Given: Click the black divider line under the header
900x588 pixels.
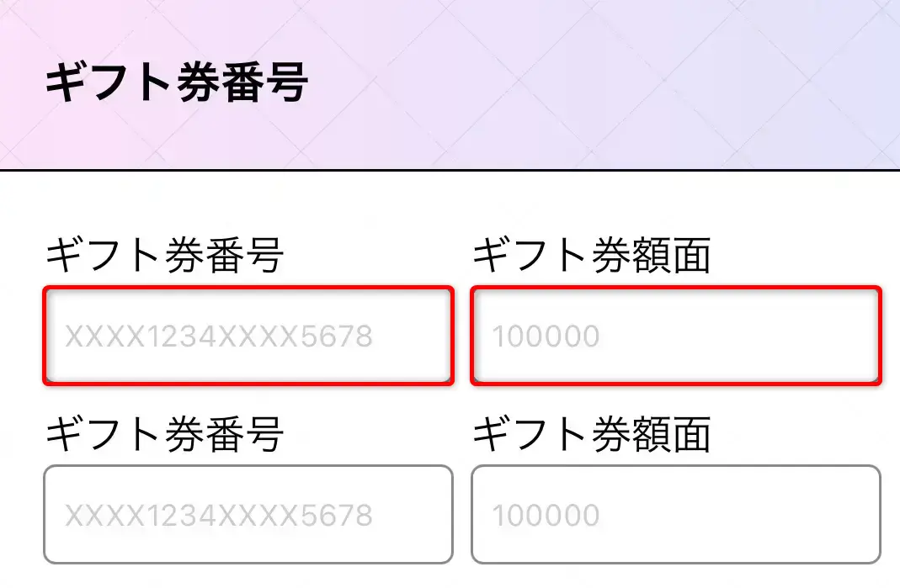Looking at the screenshot, I should click(450, 170).
